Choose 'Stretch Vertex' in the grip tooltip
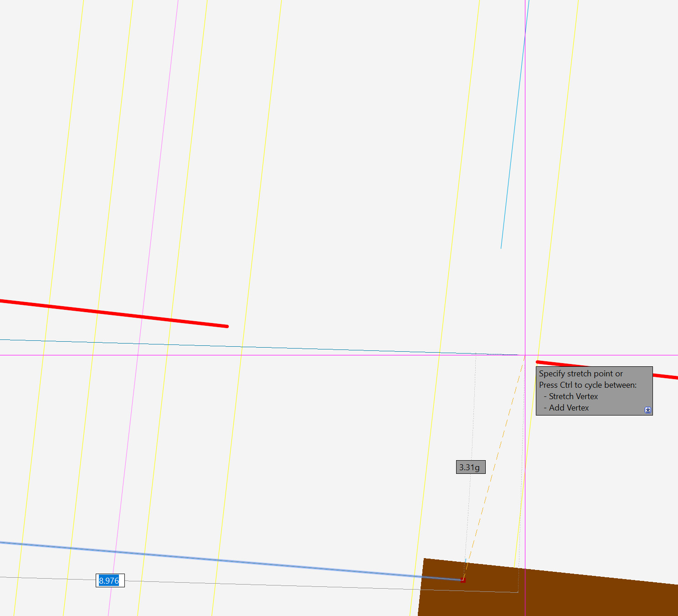 [573, 396]
